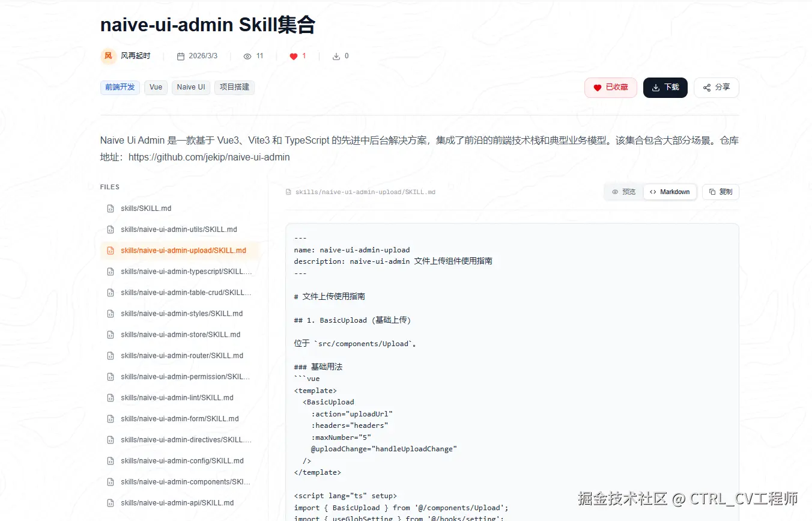This screenshot has width=812, height=521.
Task: Click code line name: naive-ui-admin-upload
Action: point(352,250)
